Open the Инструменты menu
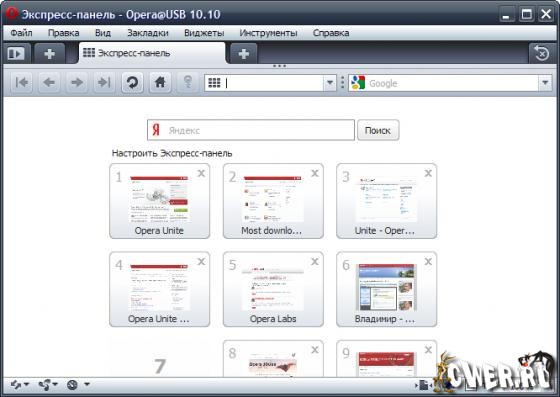The width and height of the screenshot is (560, 397). pyautogui.click(x=268, y=33)
